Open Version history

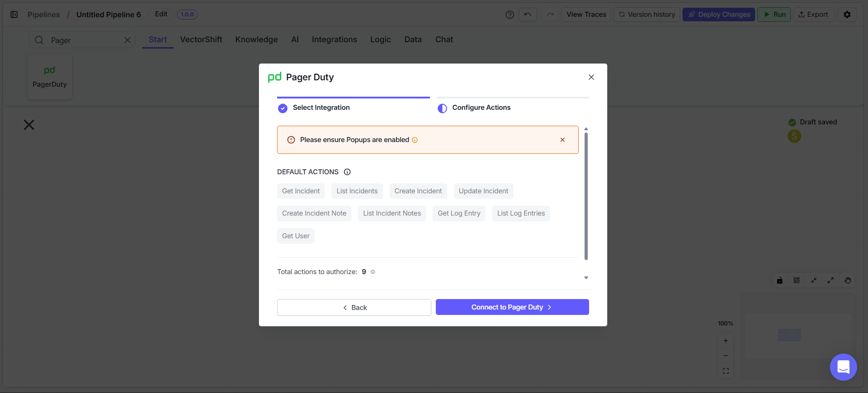[x=647, y=15]
